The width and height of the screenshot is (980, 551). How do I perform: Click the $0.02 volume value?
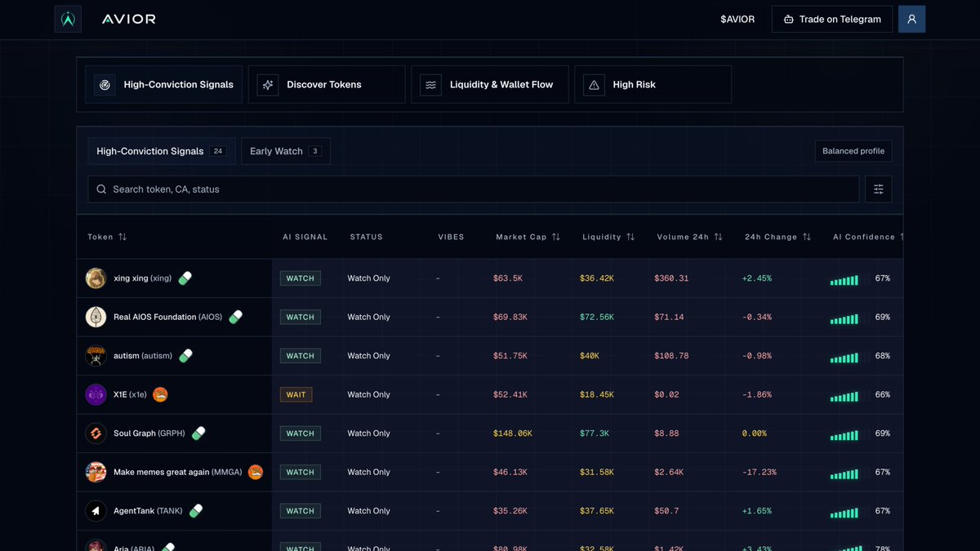pyautogui.click(x=666, y=394)
